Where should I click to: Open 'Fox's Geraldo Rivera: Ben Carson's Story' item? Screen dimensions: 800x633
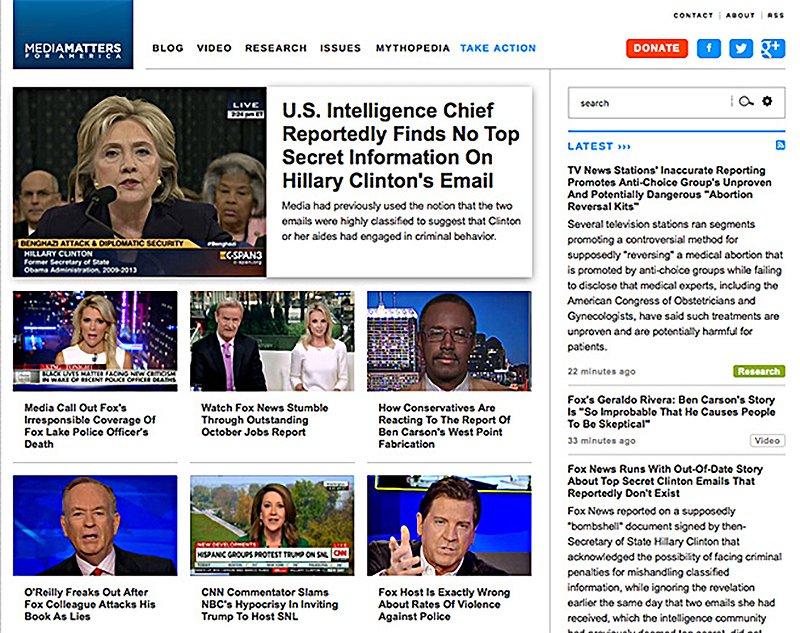click(x=671, y=412)
